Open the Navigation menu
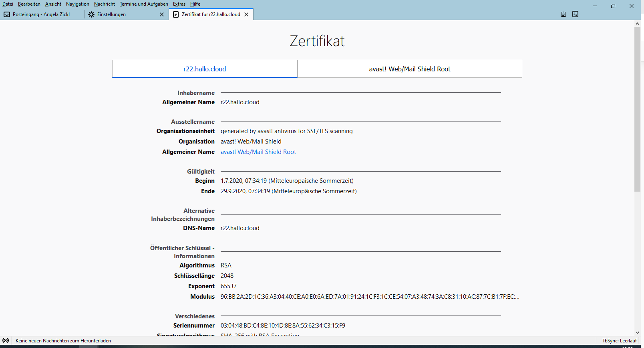644x348 pixels. (78, 4)
